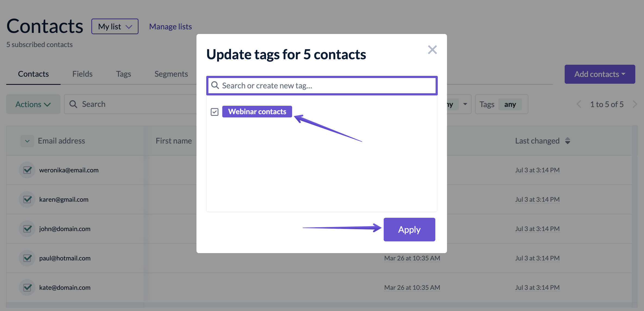This screenshot has height=311, width=644.
Task: Expand the Actions dropdown menu
Action: pyautogui.click(x=33, y=104)
